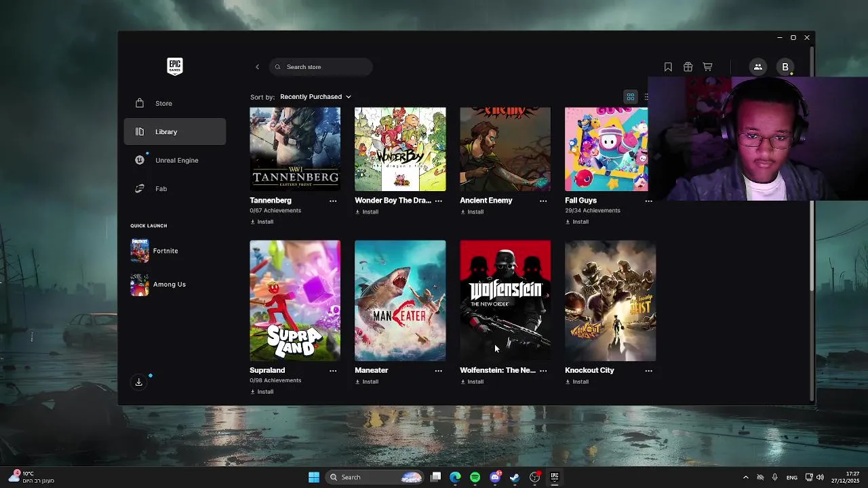Viewport: 868px width, 488px height.
Task: Open the three-dot menu for Maneater
Action: pyautogui.click(x=438, y=371)
